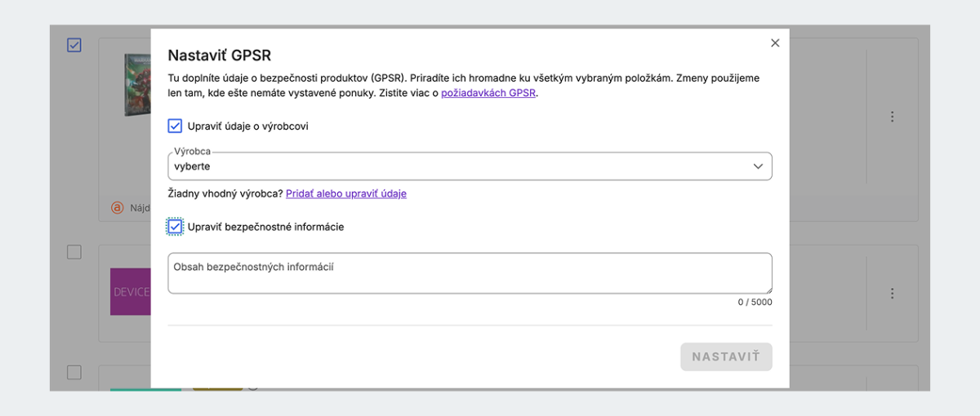The width and height of the screenshot is (980, 416).
Task: Click the textarea resize handle corner
Action: point(768,290)
